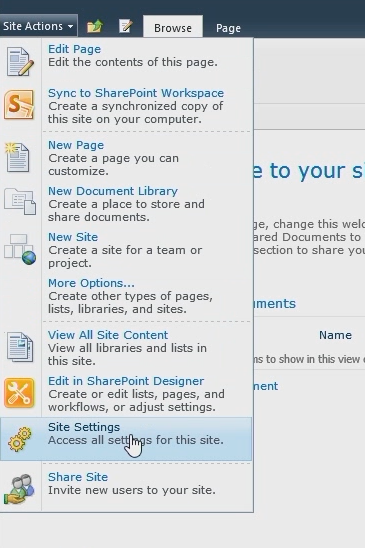365x548 pixels.
Task: Click the Site Settings gears icon
Action: click(20, 439)
